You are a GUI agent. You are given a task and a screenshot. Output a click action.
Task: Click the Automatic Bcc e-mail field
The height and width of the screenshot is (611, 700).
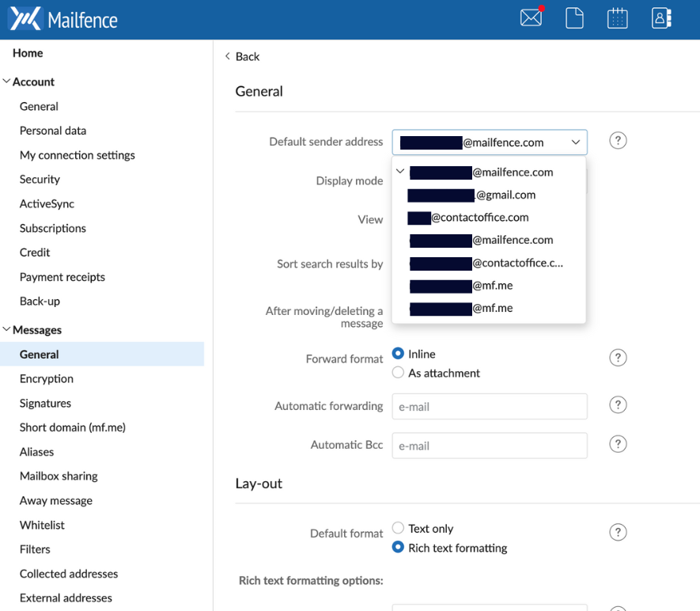(x=490, y=446)
